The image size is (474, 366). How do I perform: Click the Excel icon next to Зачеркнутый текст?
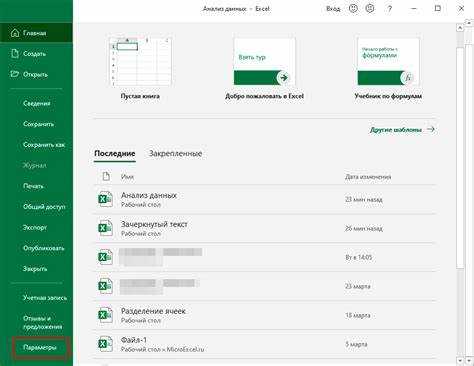coord(105,228)
